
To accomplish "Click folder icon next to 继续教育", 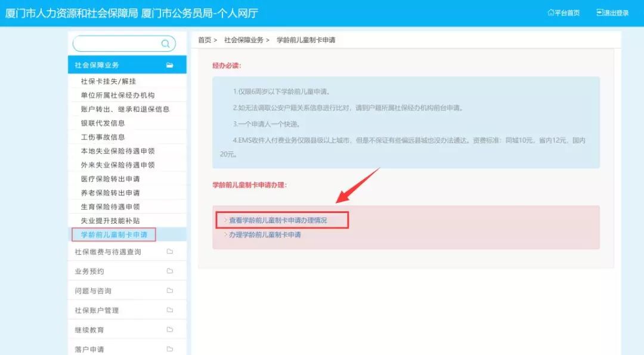I will 169,329.
